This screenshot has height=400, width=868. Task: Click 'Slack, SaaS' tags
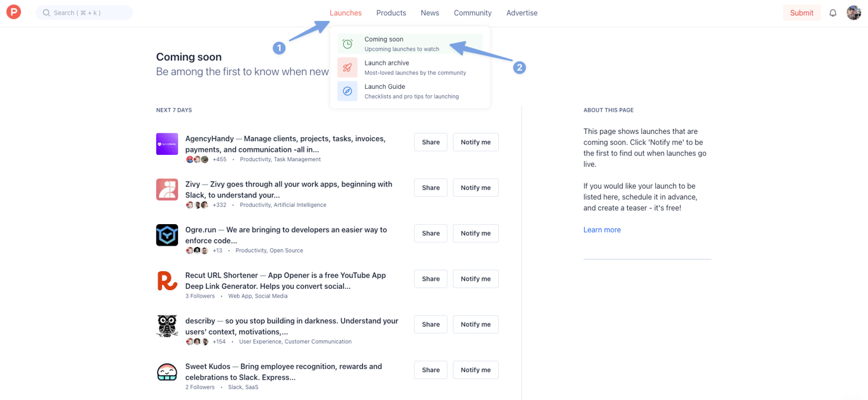(243, 387)
